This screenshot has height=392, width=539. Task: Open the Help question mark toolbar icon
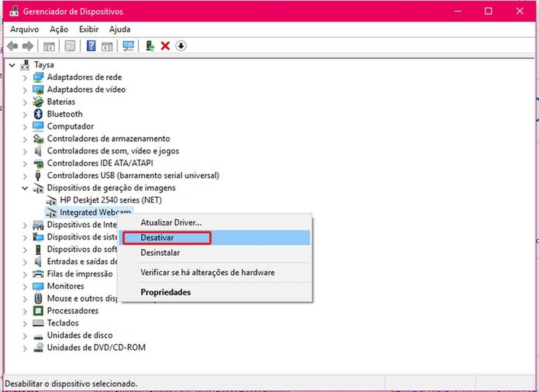pos(91,45)
